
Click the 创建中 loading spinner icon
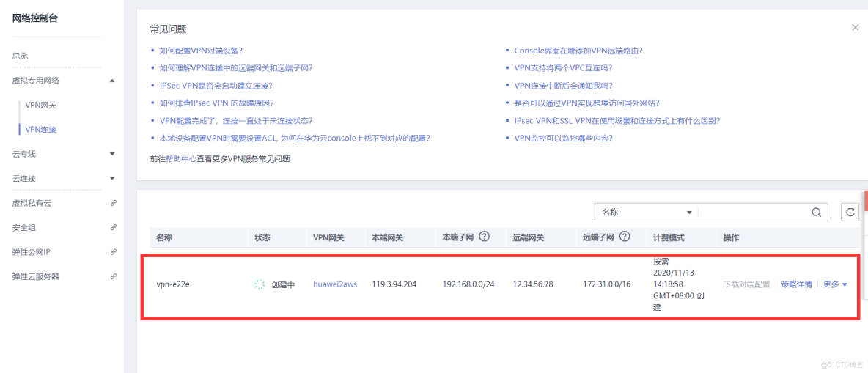pyautogui.click(x=260, y=284)
